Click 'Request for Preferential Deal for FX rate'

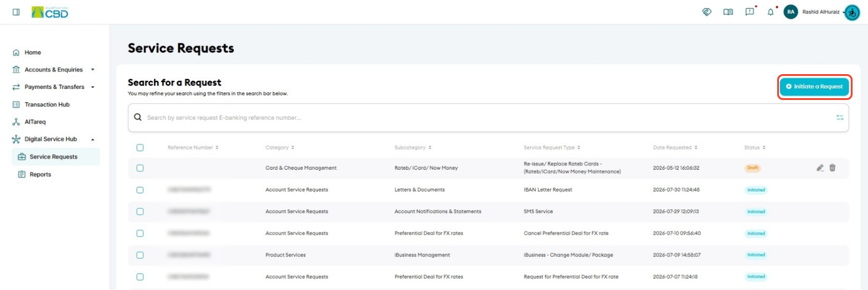pos(571,277)
